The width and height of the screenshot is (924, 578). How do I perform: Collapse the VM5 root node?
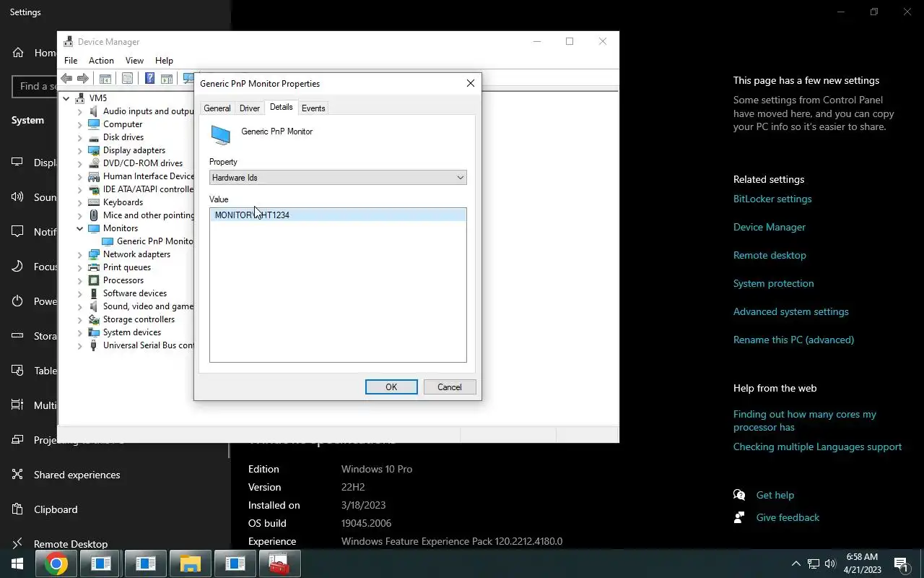(66, 98)
